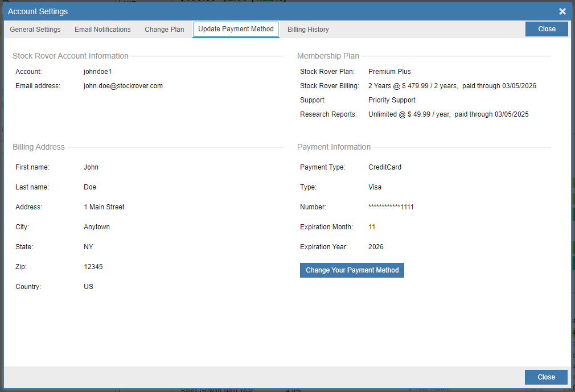The image size is (575, 392).
Task: Switch to the General Settings tab
Action: point(35,30)
